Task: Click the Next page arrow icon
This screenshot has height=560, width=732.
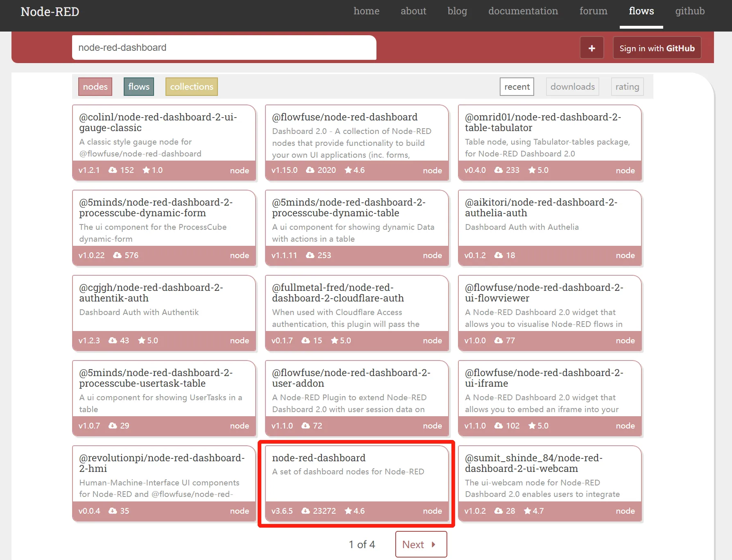Action: [x=433, y=544]
